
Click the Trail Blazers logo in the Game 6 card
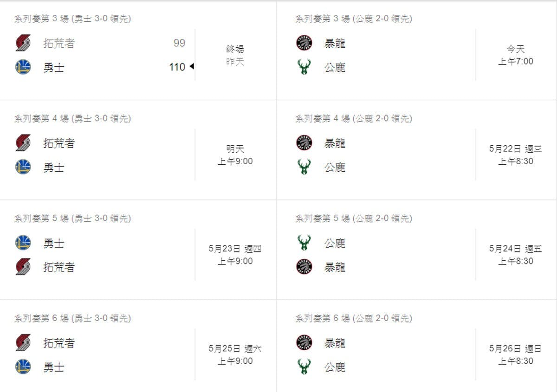pos(23,343)
